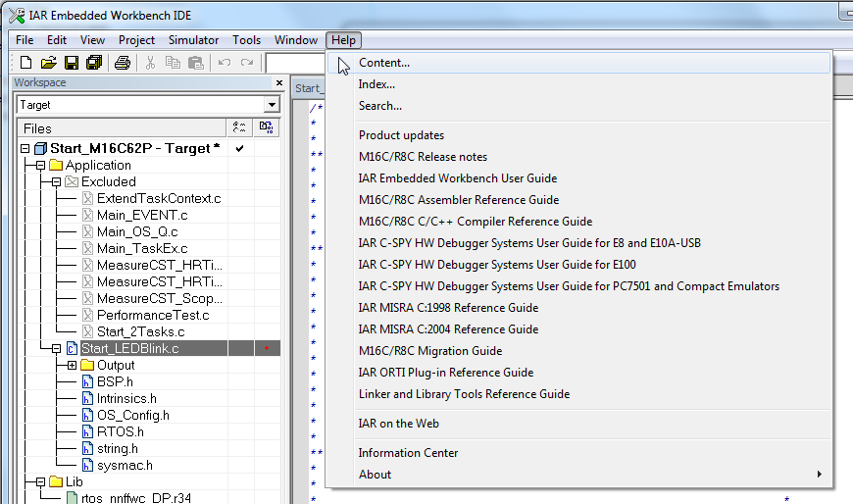Open the Target configuration dropdown

272,105
